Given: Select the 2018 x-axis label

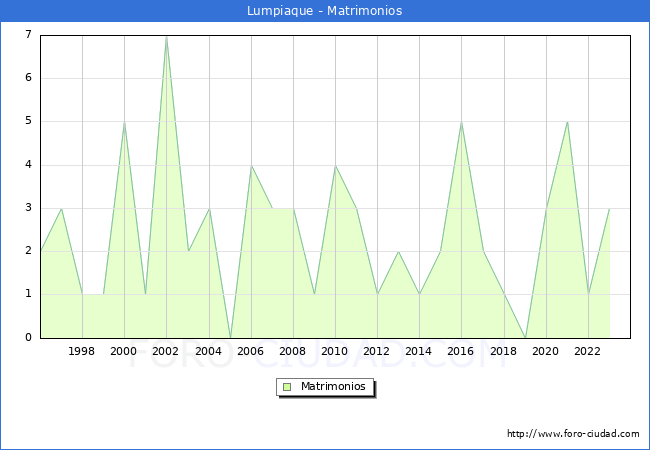Looking at the screenshot, I should [x=504, y=351].
